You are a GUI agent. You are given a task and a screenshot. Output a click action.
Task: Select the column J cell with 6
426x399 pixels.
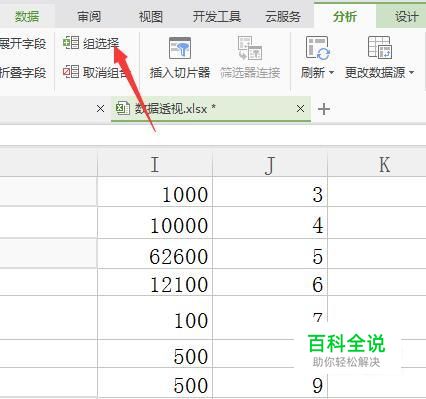point(270,283)
